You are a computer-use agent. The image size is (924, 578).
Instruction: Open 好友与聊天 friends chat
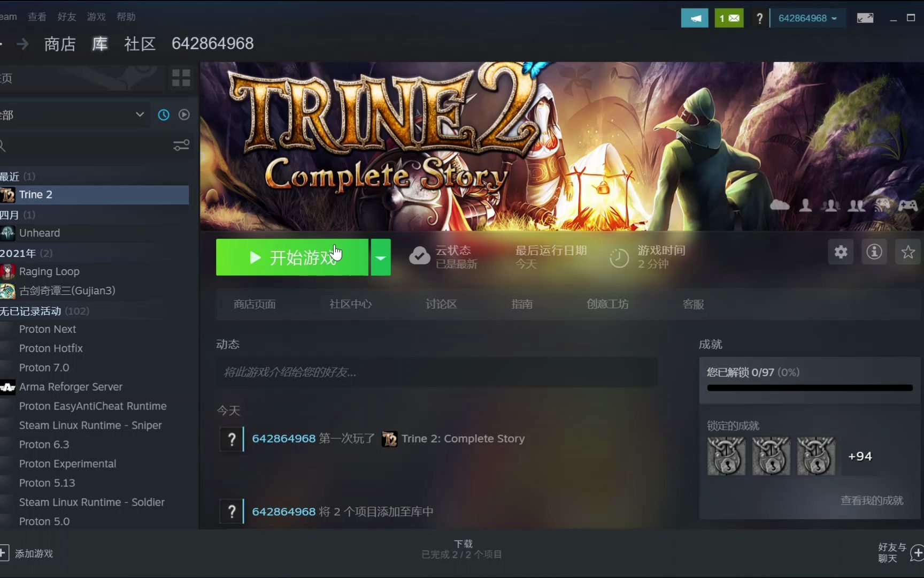pos(900,553)
